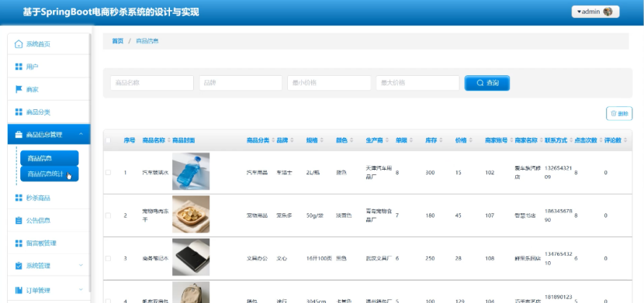Open the blue water bottle product image
The height and width of the screenshot is (303, 644).
[191, 171]
